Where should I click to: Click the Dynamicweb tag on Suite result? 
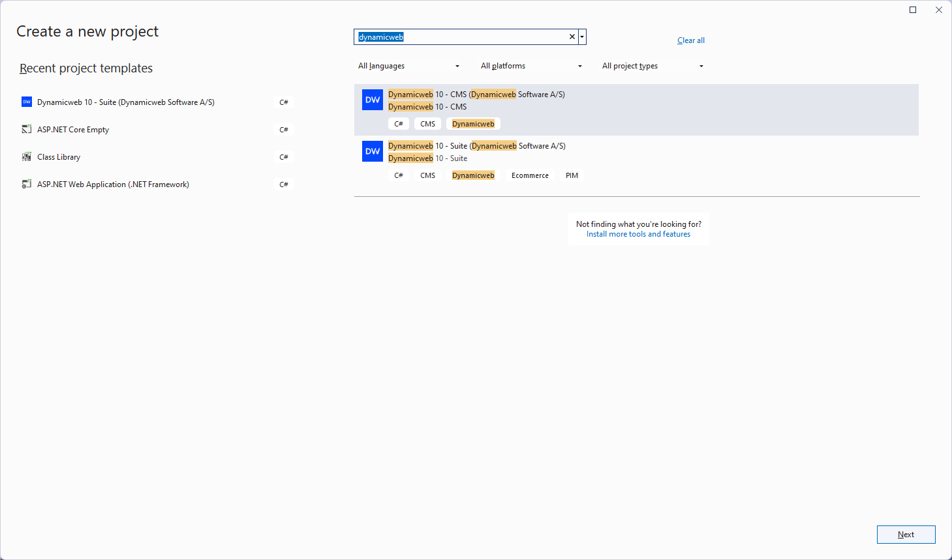tap(473, 175)
